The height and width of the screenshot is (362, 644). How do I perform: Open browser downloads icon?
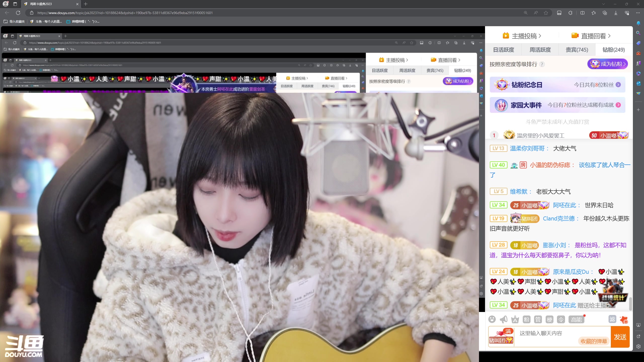pos(616,13)
